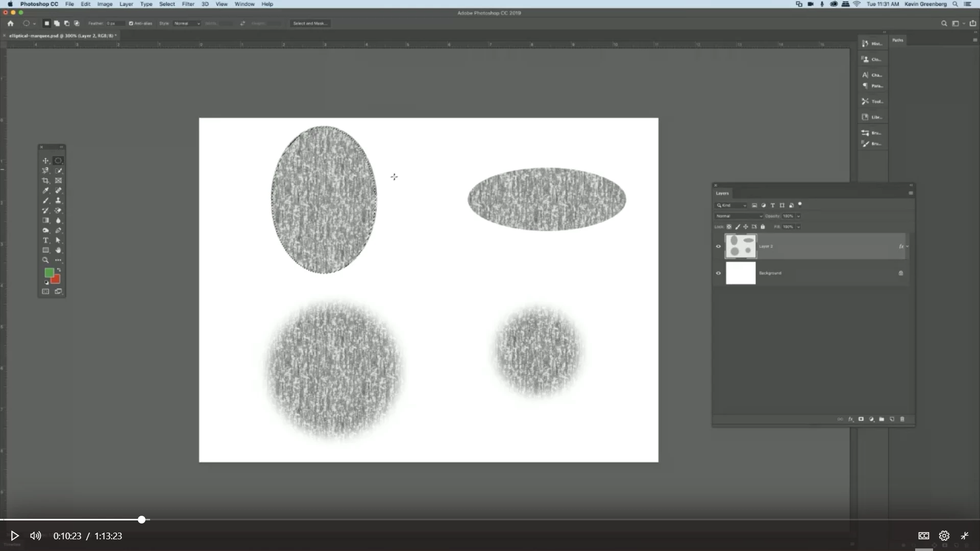Select the Move tool in toolbox
980x551 pixels.
[45, 161]
